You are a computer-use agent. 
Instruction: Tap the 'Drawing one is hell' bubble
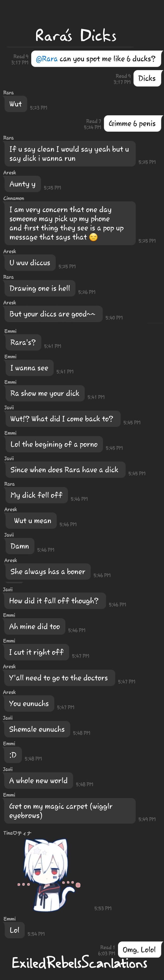point(40,288)
